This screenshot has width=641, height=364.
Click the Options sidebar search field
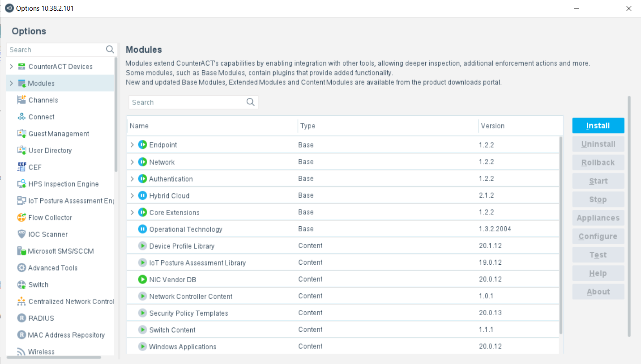coord(56,50)
